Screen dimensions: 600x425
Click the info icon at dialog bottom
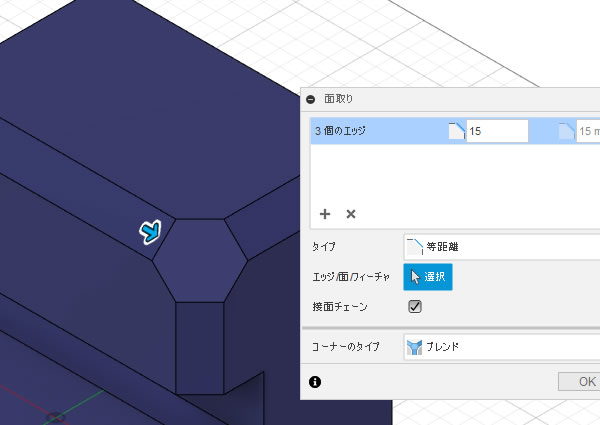coord(315,381)
